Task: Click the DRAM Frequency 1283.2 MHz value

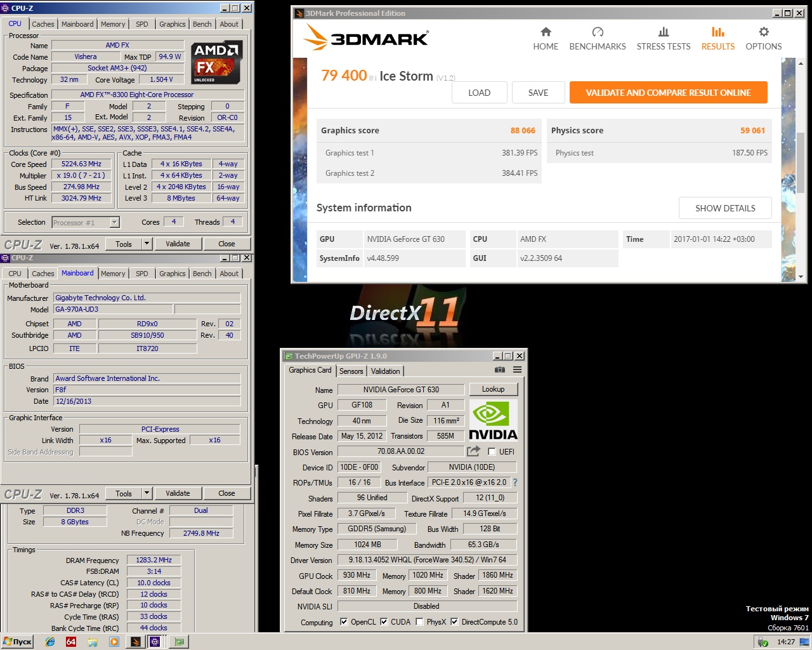Action: pos(154,560)
